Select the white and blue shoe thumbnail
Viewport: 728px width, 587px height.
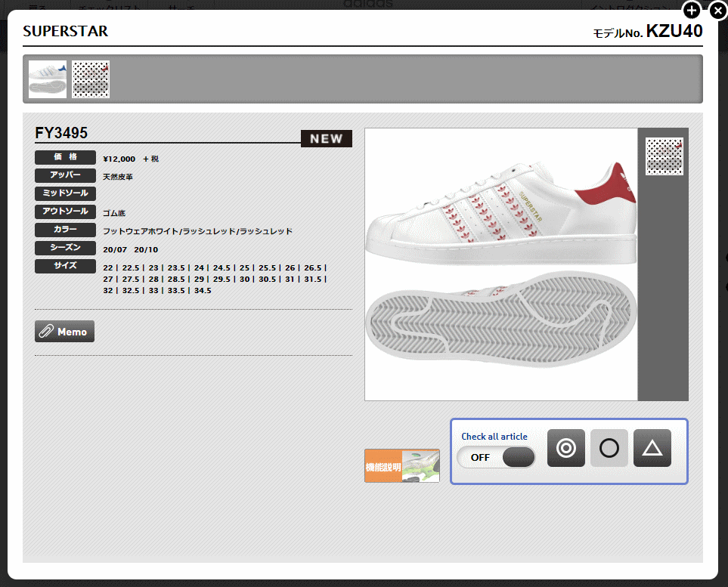(48, 79)
